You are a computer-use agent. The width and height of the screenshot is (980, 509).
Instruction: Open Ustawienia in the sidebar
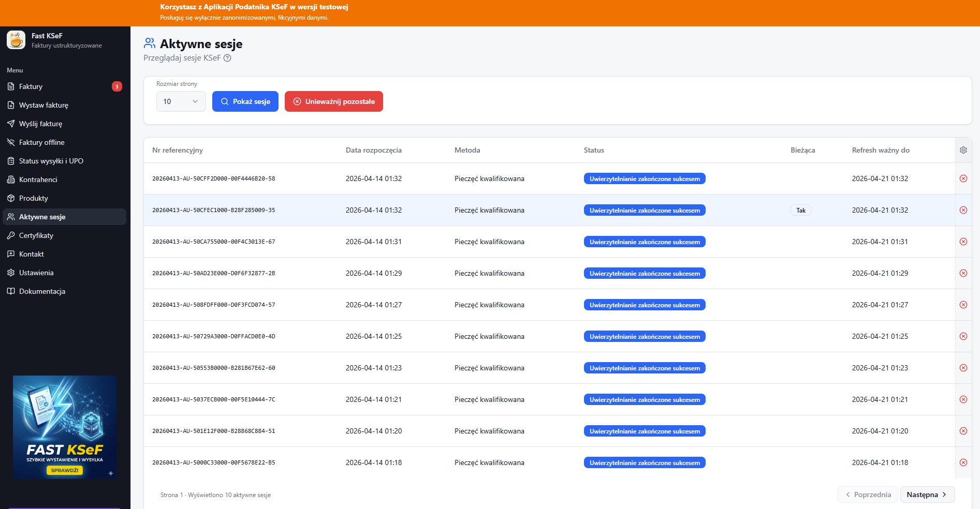pos(36,273)
